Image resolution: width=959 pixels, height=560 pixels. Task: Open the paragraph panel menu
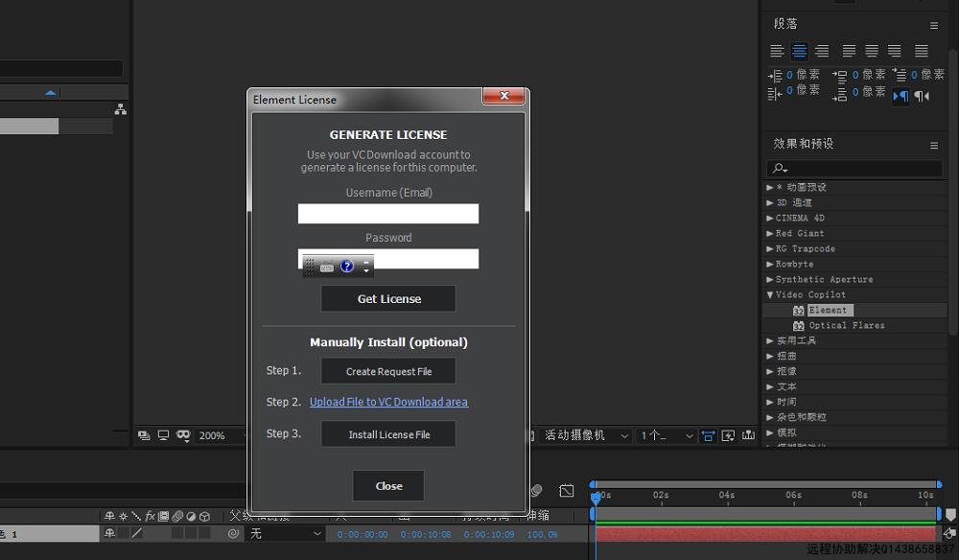click(934, 26)
